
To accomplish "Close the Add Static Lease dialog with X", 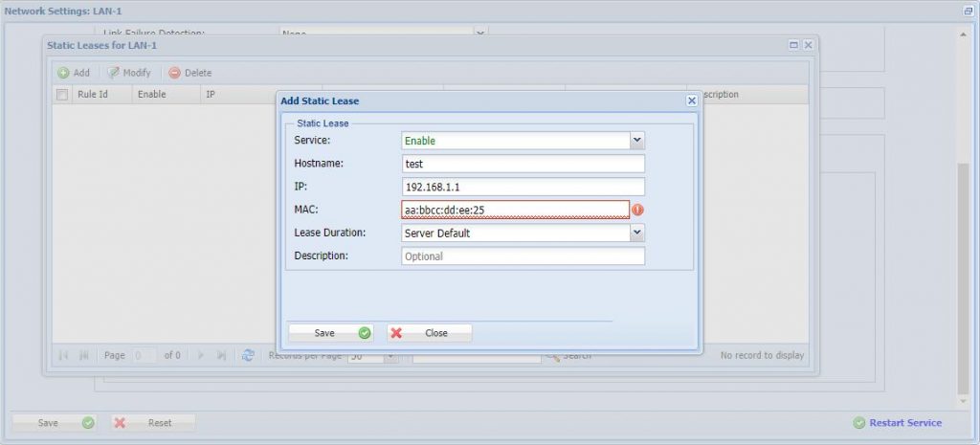I will (691, 100).
